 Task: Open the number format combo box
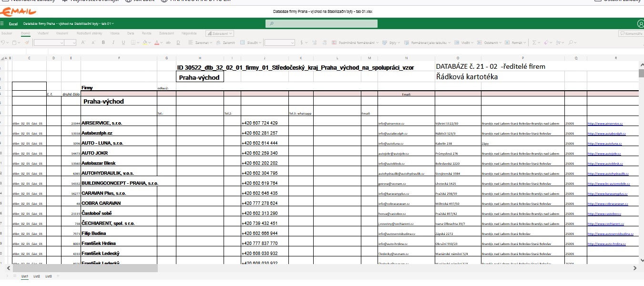click(280, 42)
